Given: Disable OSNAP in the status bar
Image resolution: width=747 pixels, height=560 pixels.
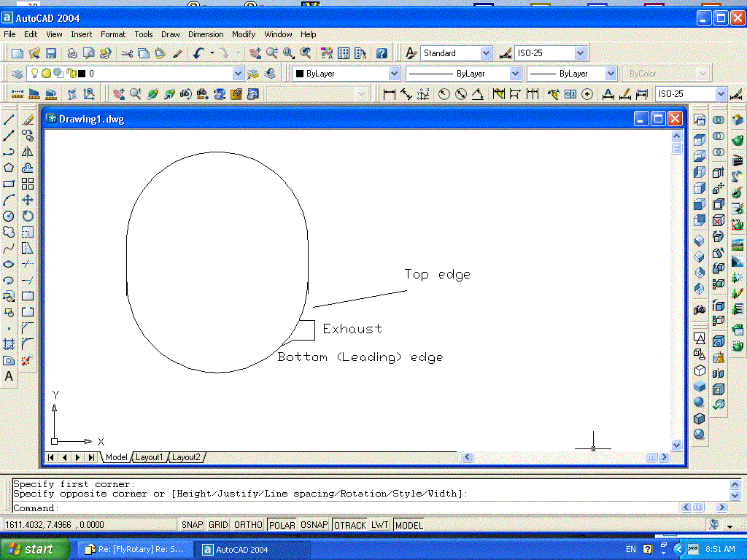Looking at the screenshot, I should (x=314, y=525).
